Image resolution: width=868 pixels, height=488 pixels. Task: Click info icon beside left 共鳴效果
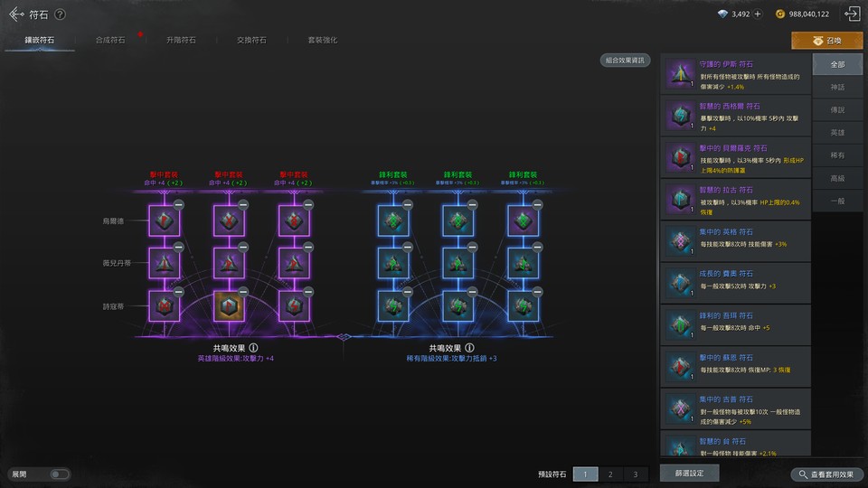click(x=254, y=347)
